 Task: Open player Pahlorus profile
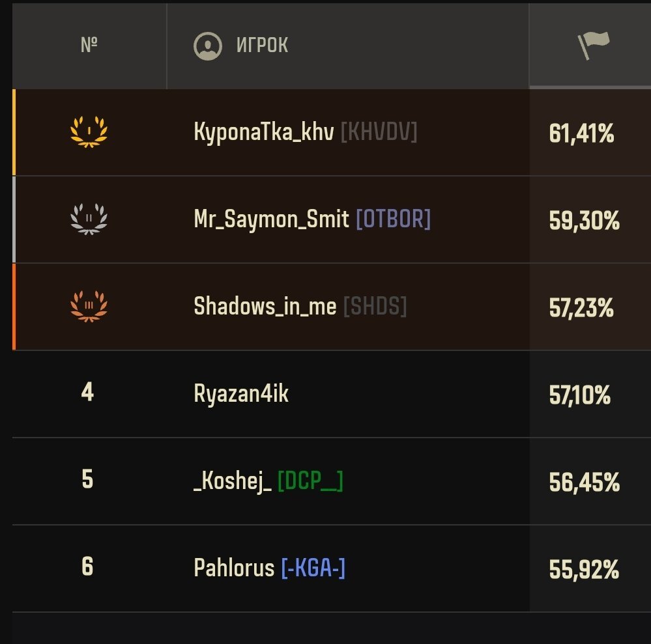234,568
